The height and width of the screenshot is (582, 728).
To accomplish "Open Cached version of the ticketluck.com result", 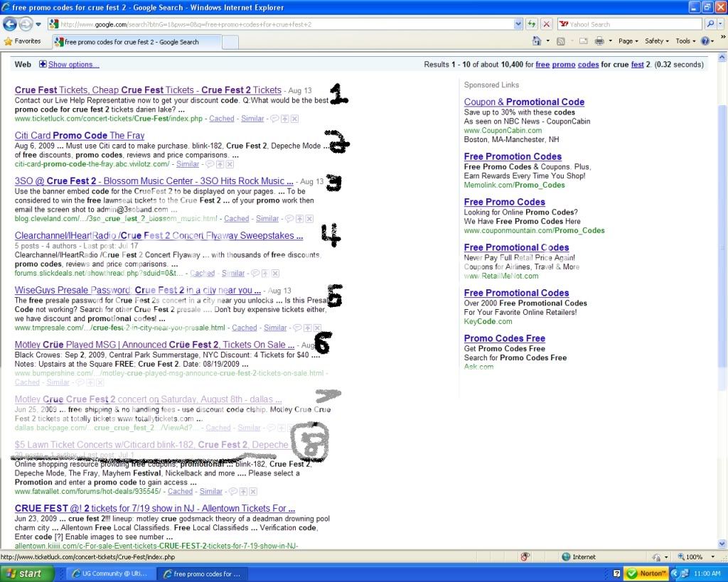I will (x=222, y=119).
